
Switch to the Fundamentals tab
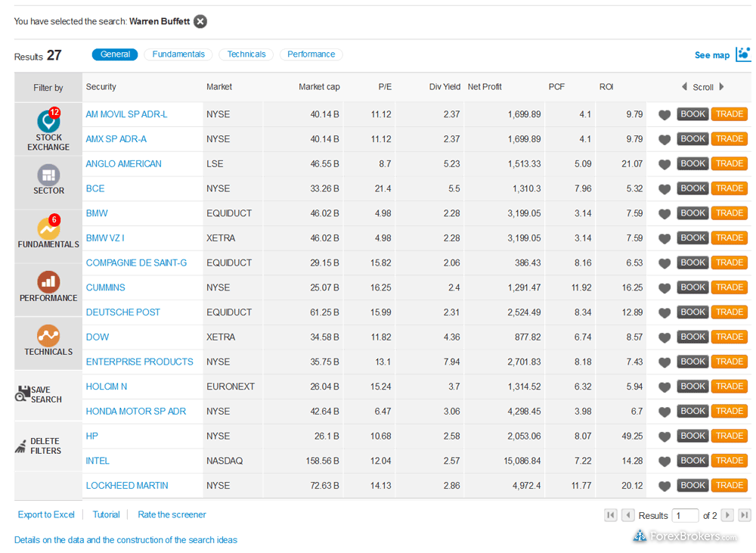[178, 54]
